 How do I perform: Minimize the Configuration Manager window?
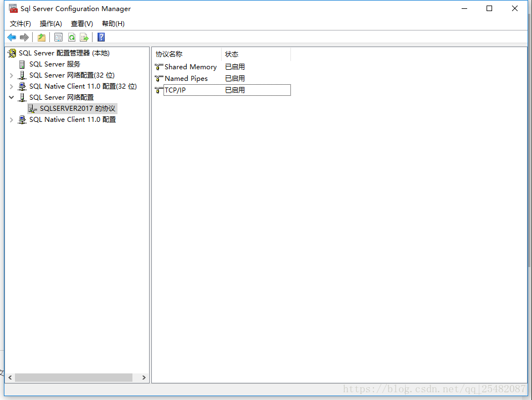[x=464, y=8]
